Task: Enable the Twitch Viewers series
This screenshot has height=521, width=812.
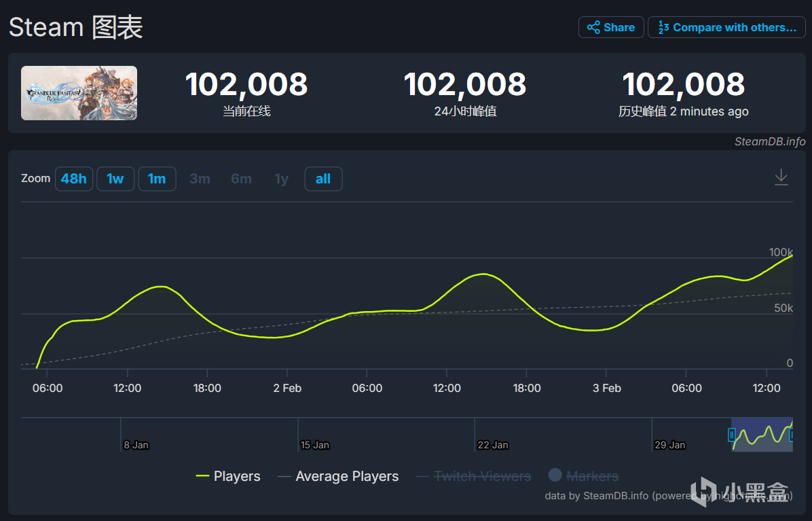Action: click(x=474, y=476)
